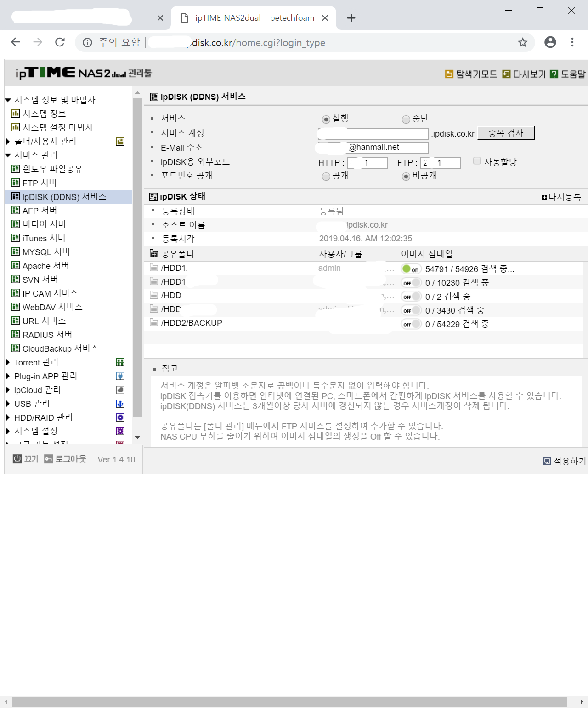The image size is (588, 708).
Task: Click the browser address bar URL
Action: pyautogui.click(x=261, y=43)
